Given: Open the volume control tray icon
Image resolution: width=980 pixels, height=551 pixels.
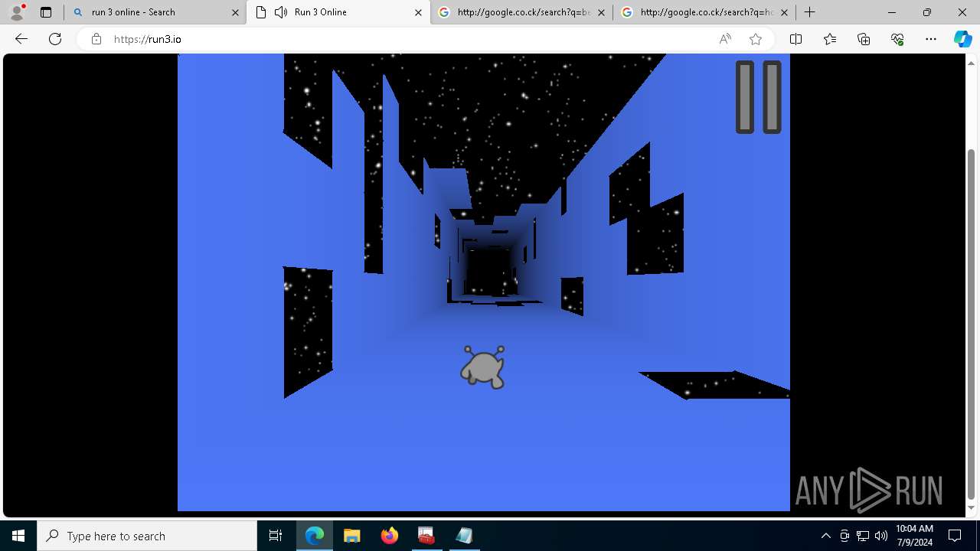Looking at the screenshot, I should [x=881, y=536].
